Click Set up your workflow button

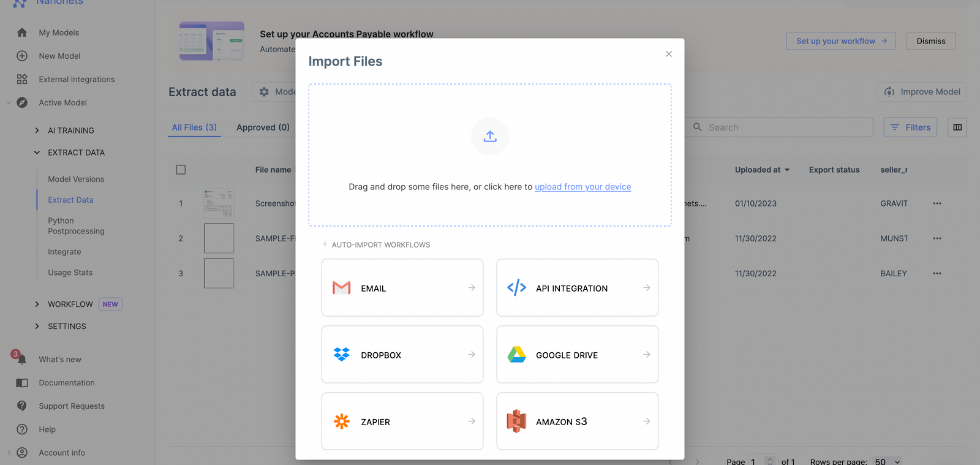(x=841, y=41)
